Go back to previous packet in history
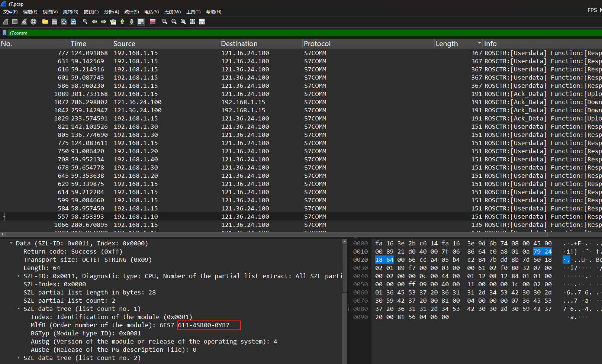Viewport: 602px width, 364px height. 94,22
